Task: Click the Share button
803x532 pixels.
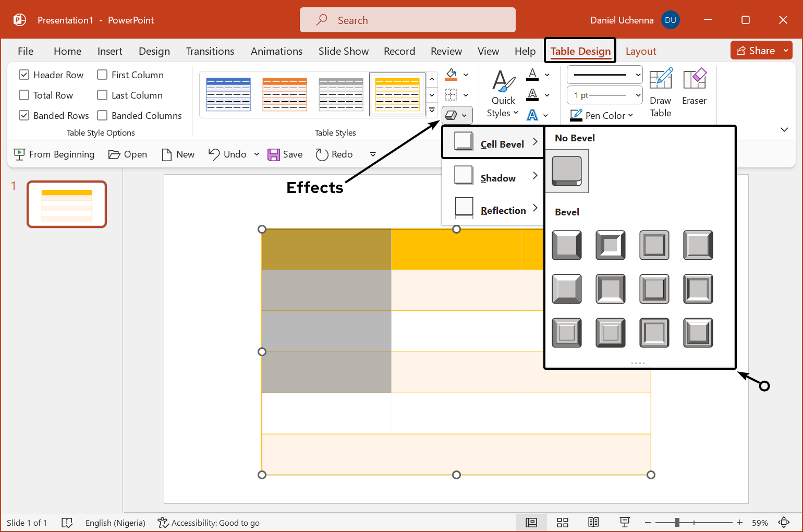Action: (756, 51)
